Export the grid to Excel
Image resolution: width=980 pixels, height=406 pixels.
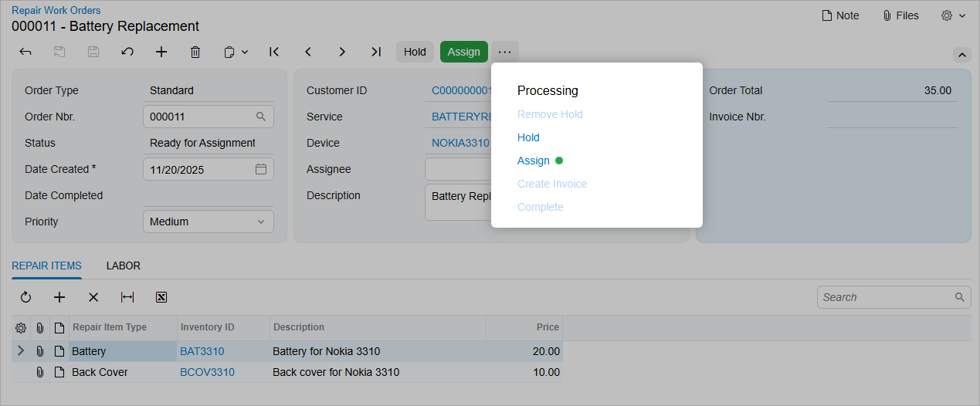(x=161, y=297)
